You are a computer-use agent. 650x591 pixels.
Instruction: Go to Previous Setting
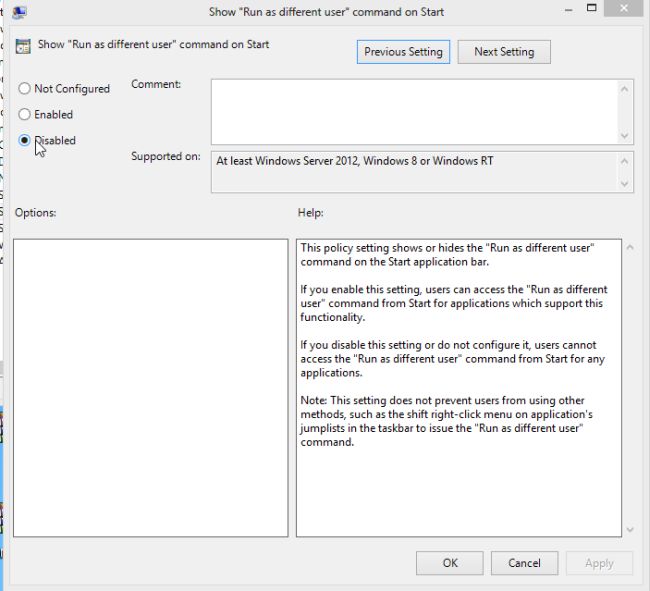pyautogui.click(x=403, y=52)
